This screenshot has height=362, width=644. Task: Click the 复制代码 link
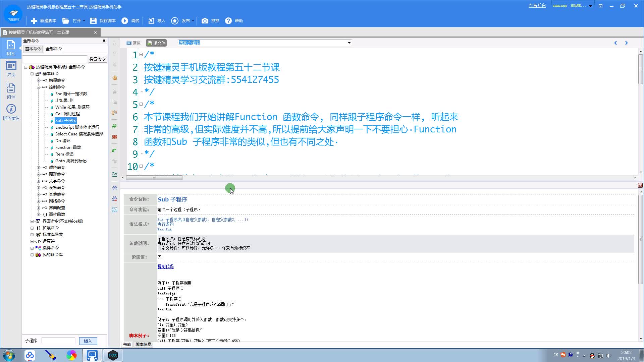tap(165, 266)
